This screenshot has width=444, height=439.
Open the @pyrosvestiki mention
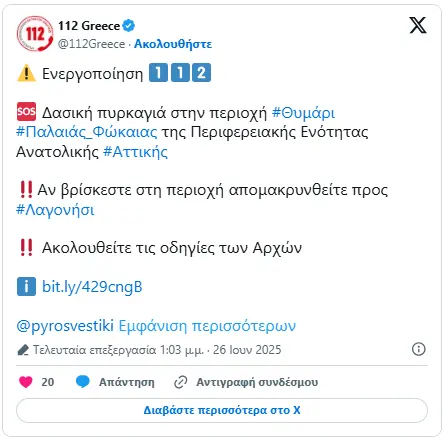(65, 326)
